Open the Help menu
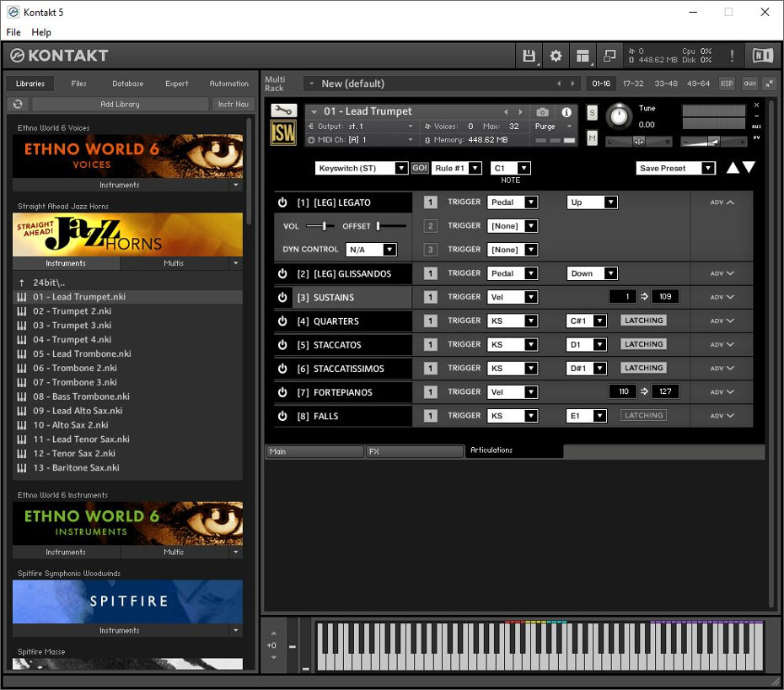 (x=41, y=32)
